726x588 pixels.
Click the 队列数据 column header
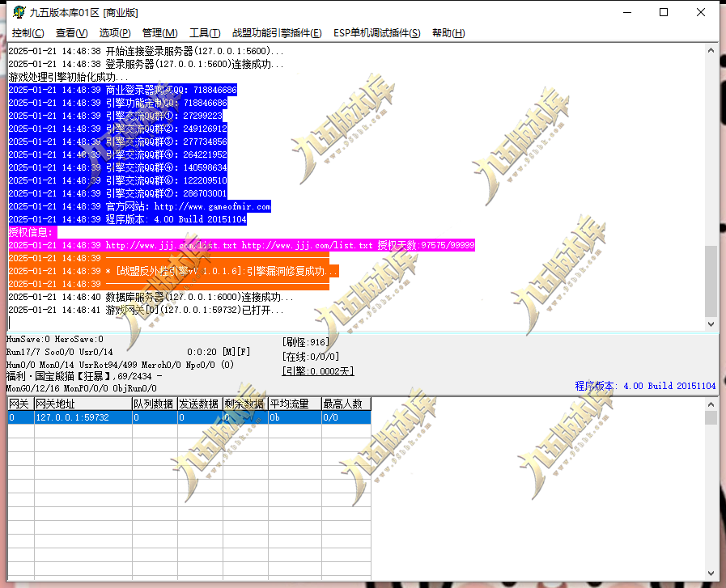tap(155, 404)
